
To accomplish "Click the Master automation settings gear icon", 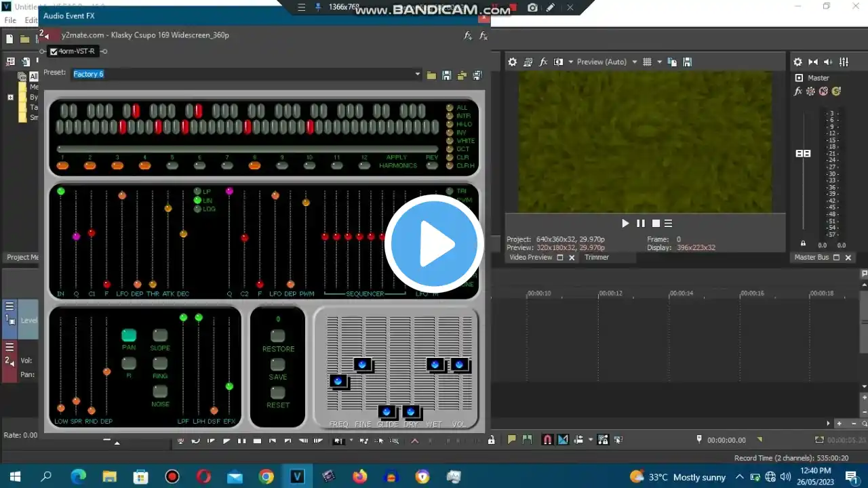I will 810,91.
